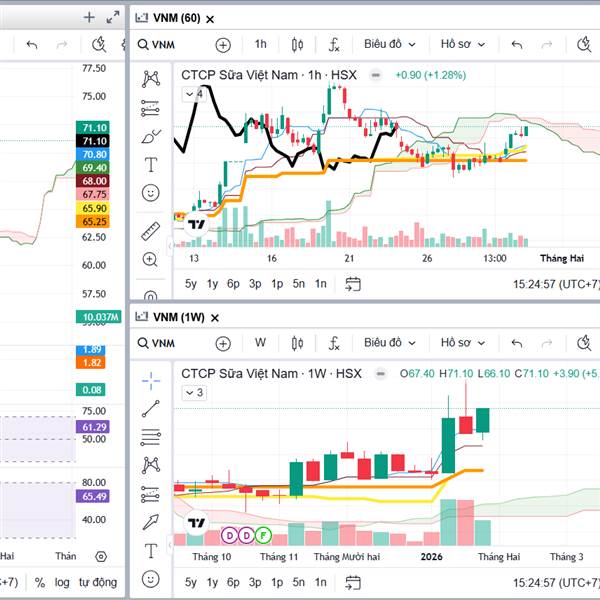
Task: Open 'Hồ sơ' dropdown in 1h chart
Action: 463,44
